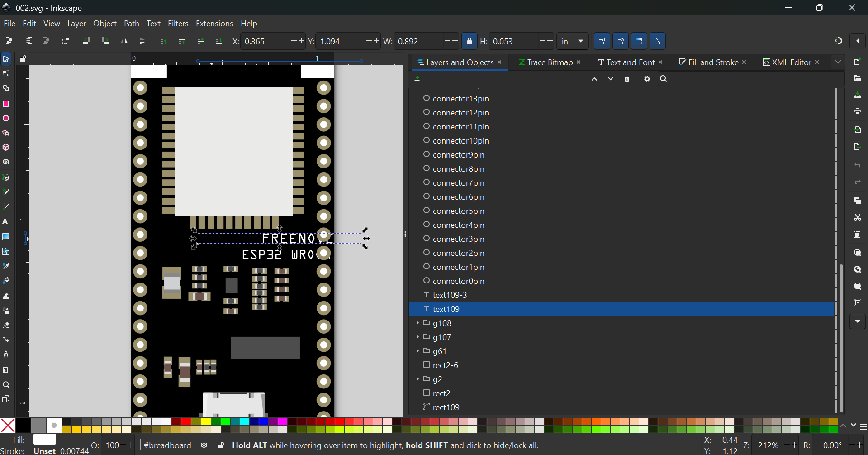Select the Shape Builder tool
Screen dimensions: 868x455
[6, 88]
